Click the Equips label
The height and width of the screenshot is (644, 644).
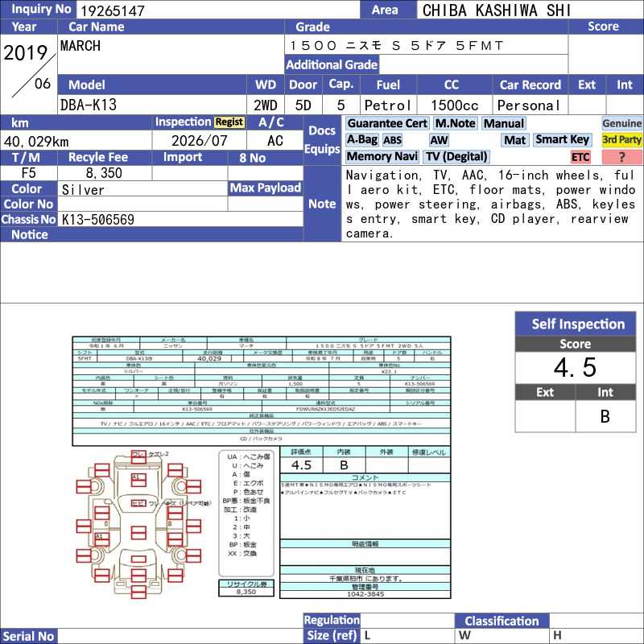coord(322,149)
